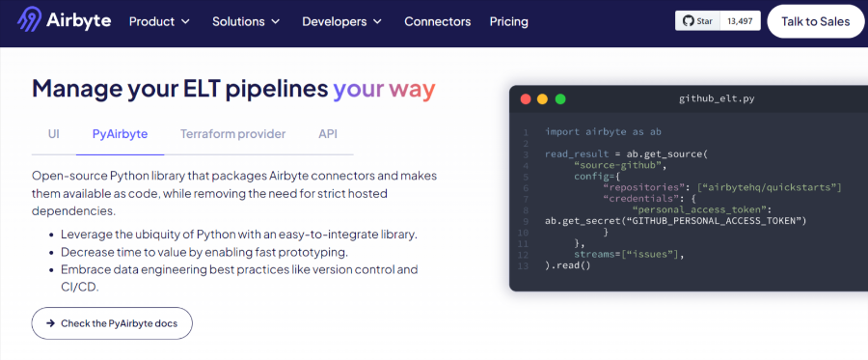
Task: Click the 'Manage your ELT pipelines' heading
Action: pos(180,90)
